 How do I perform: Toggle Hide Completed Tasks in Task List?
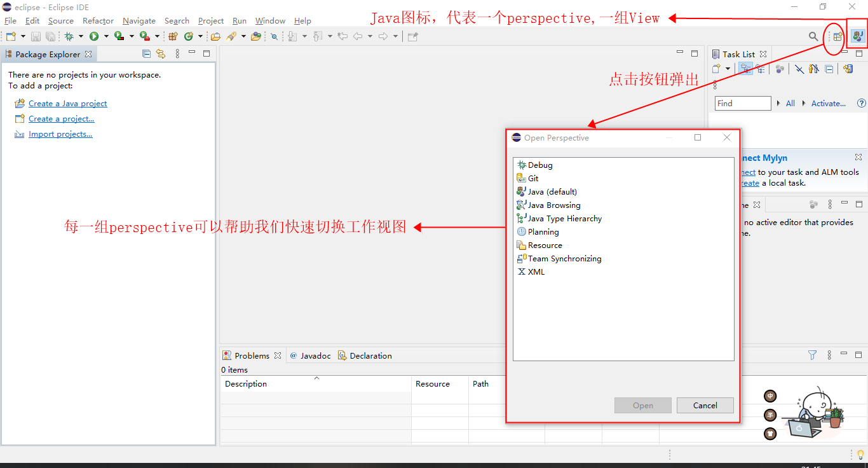(x=799, y=69)
